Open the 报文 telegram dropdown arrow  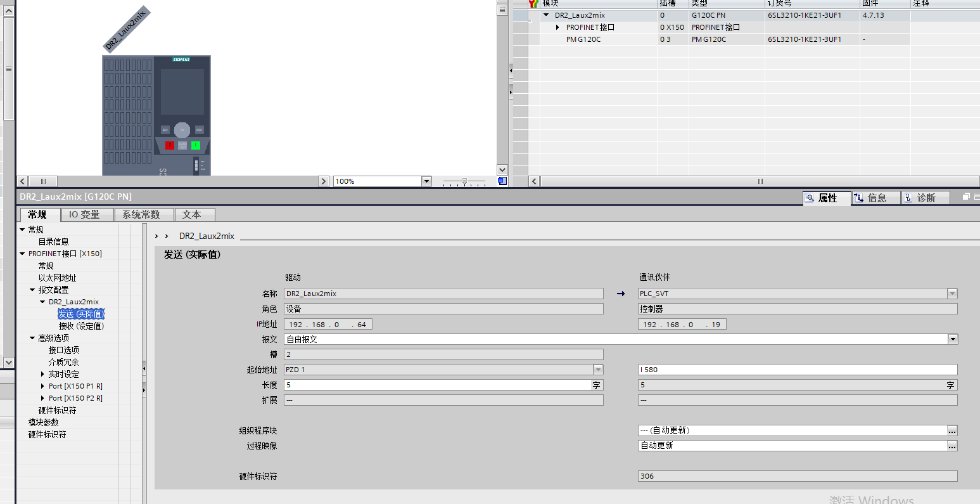point(953,339)
